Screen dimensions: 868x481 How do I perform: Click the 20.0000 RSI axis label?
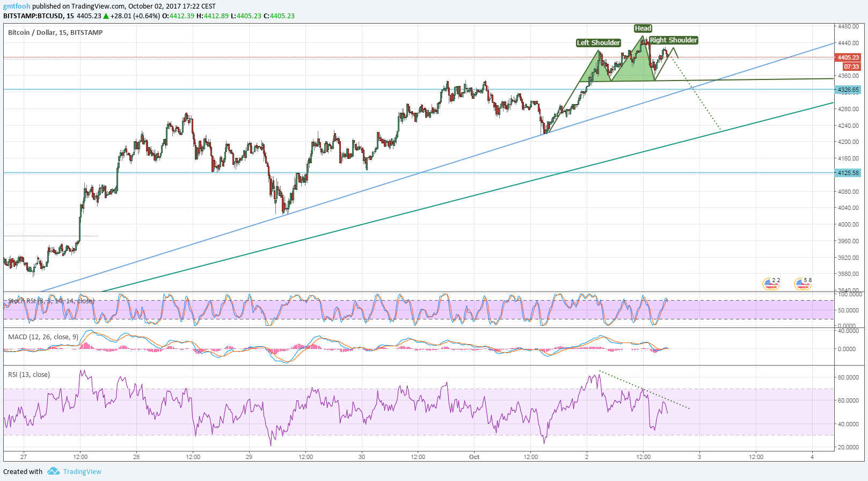coord(848,447)
